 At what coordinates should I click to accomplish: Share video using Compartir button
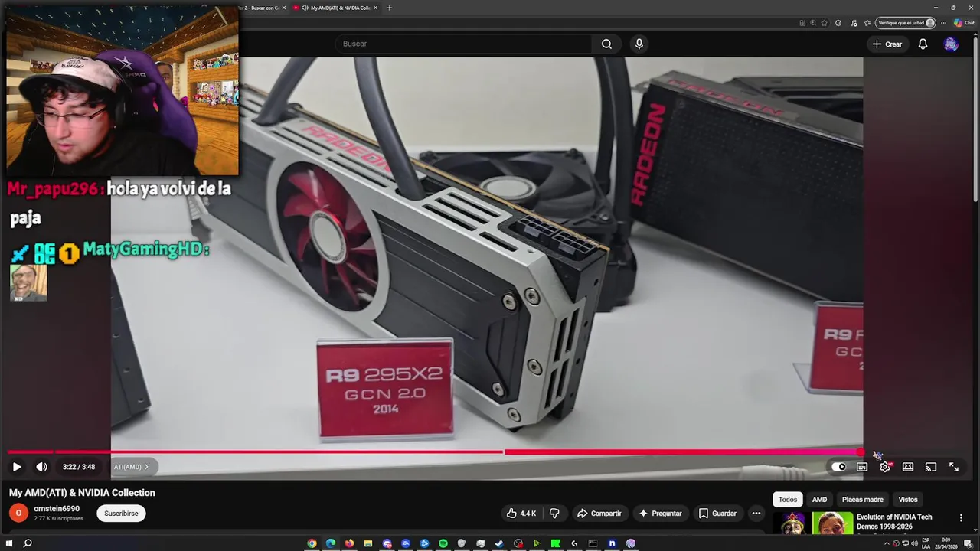(599, 514)
